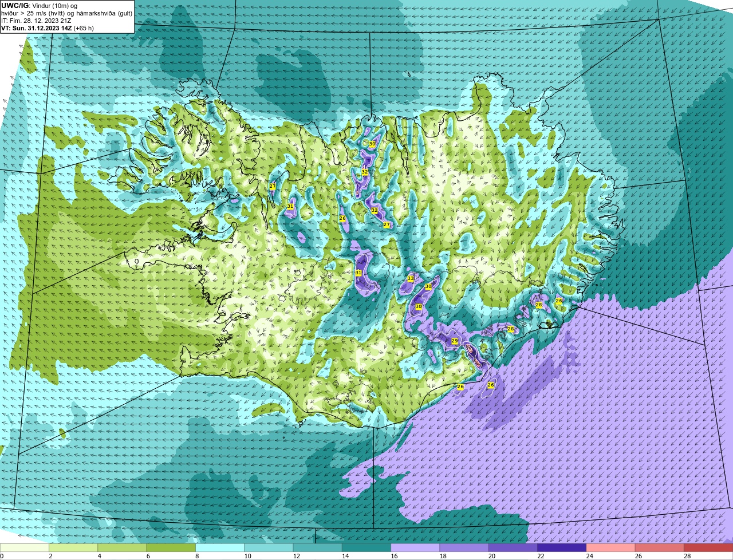Viewport: 733px width, 560px height.
Task: Click the legend scale number 0
Action: click(x=2, y=556)
